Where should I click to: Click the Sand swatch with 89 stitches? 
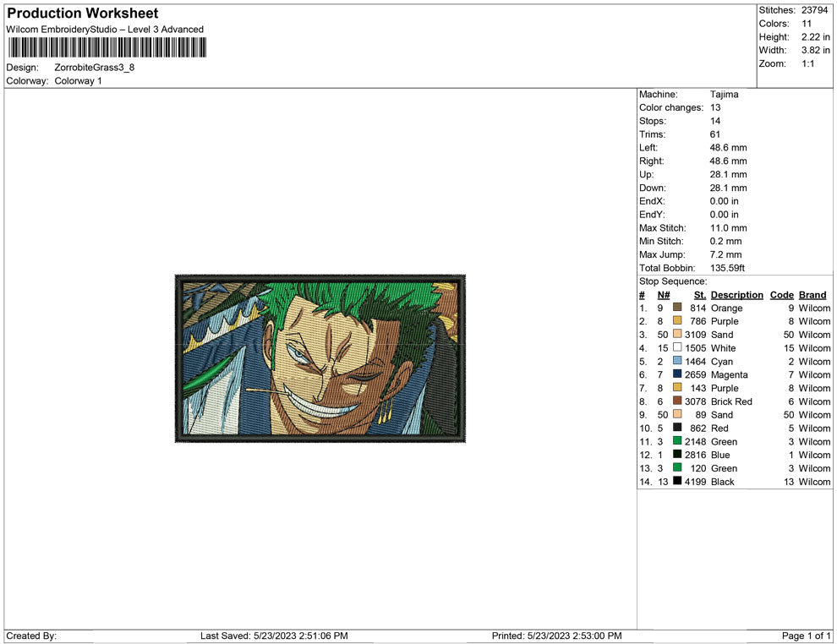[x=677, y=414]
